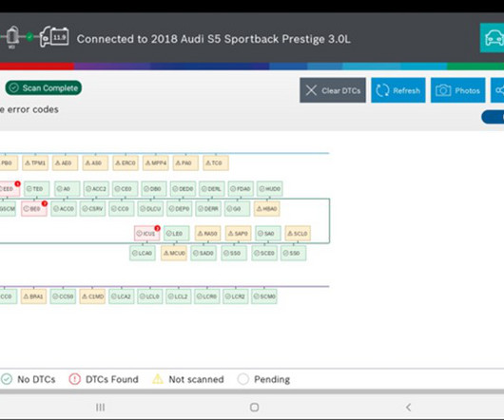
Task: Click the green connection status dot
Action: [29, 37]
